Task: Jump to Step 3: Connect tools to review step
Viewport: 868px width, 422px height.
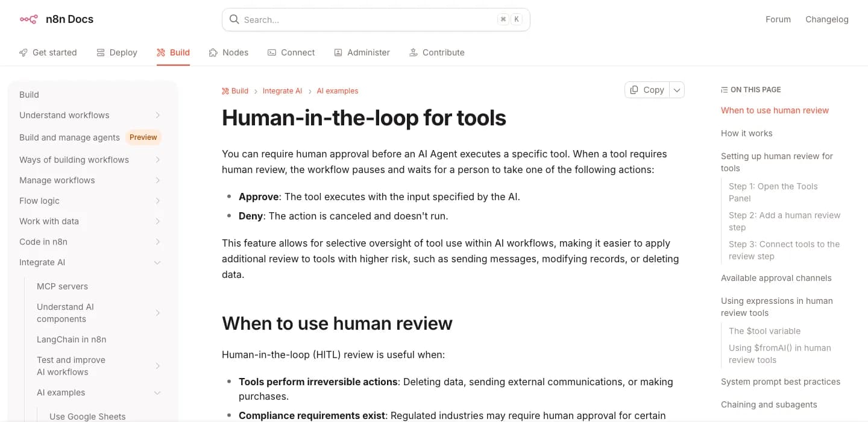Action: coord(784,250)
